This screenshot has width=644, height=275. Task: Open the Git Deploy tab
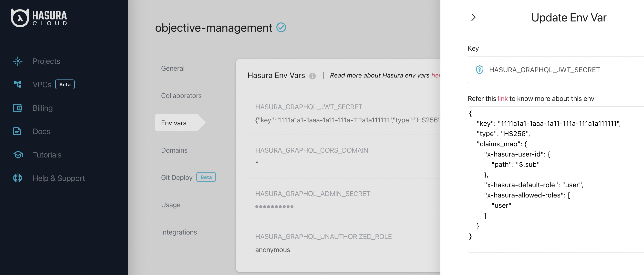point(177,177)
